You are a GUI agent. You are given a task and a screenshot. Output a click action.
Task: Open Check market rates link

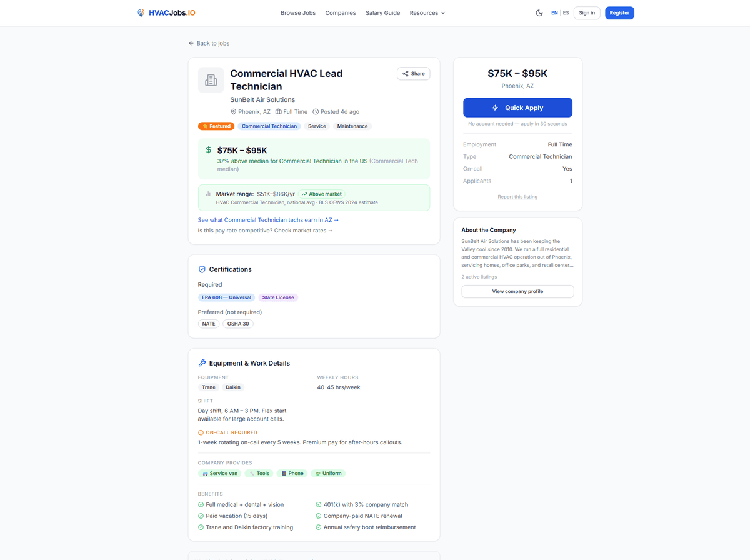pos(304,231)
